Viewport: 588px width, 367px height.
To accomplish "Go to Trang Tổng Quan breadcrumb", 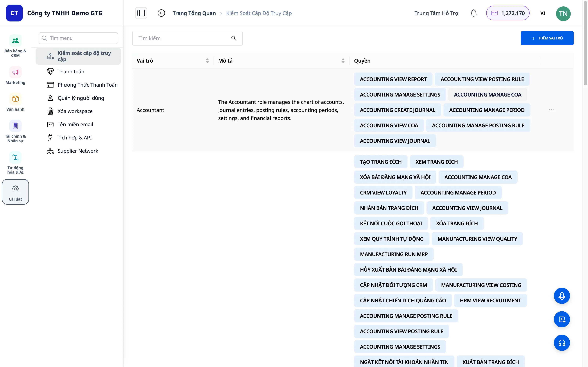I will [x=194, y=13].
